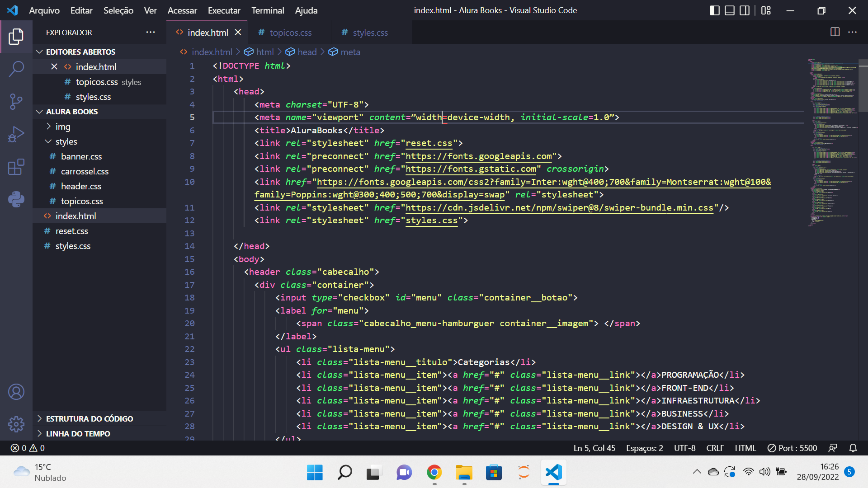
Task: Change language mode via HTML status item
Action: [x=745, y=448]
